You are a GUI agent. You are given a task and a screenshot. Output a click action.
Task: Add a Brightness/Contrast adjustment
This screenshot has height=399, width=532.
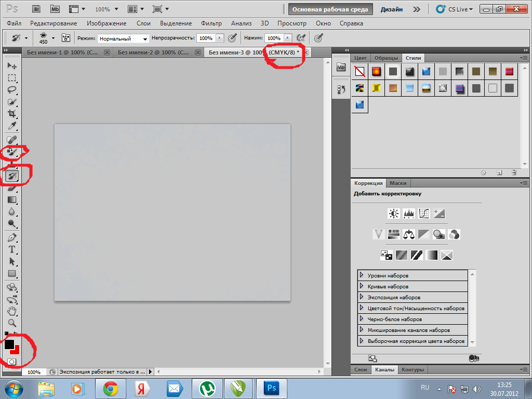394,214
